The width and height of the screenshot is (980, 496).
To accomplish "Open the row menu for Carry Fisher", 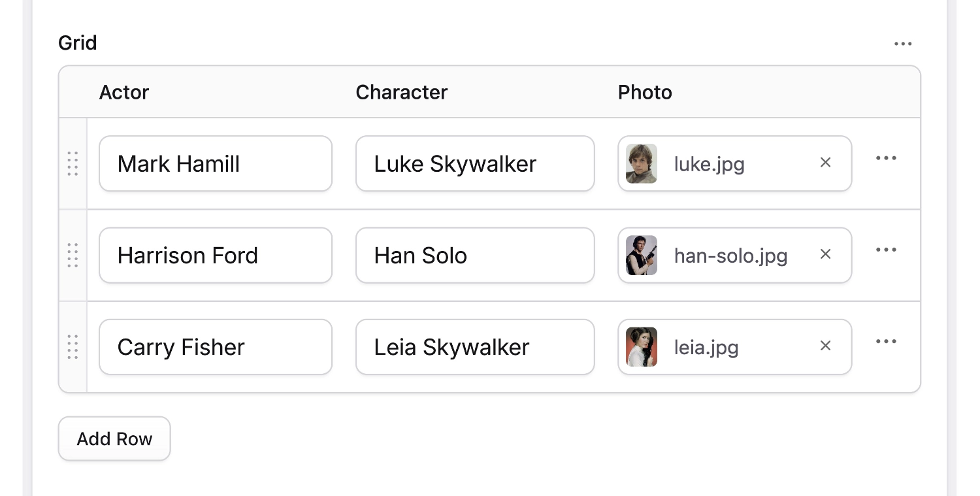I will [x=886, y=340].
